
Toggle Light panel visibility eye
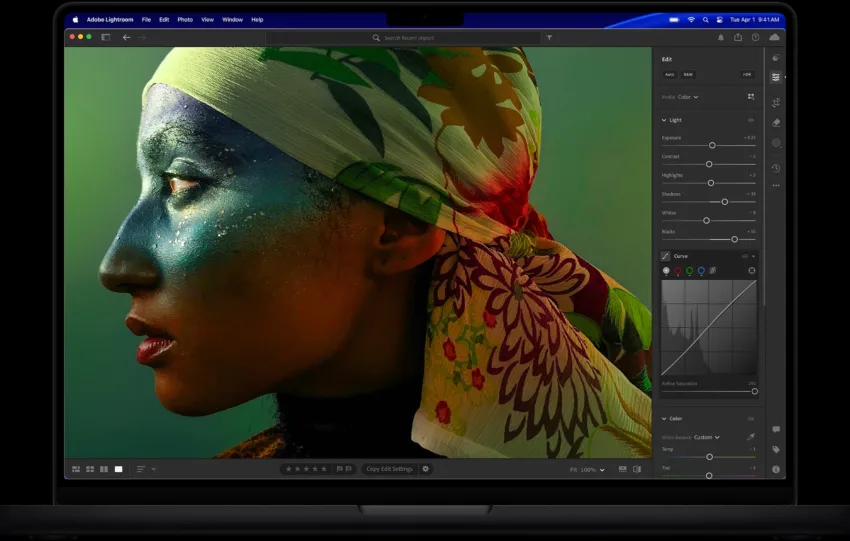coord(751,120)
